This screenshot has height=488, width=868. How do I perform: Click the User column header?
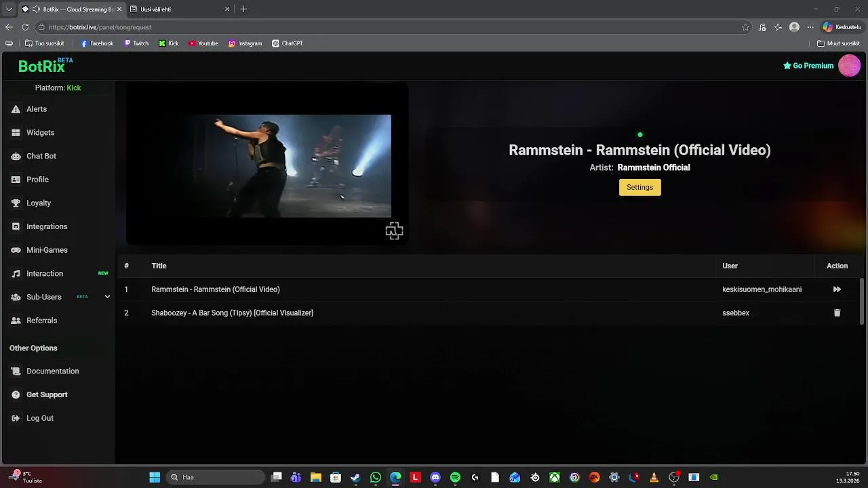[730, 266]
